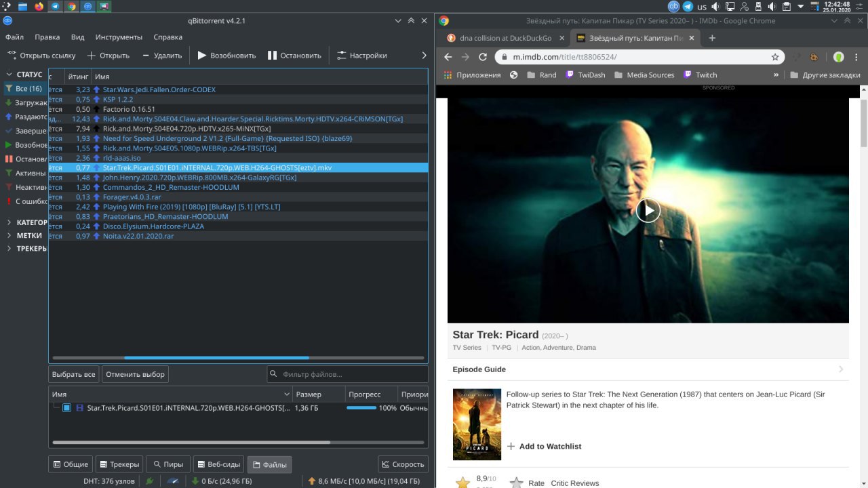Select torrent 'Disco.Elysium.Hardcore-PLAZA'

coord(153,226)
